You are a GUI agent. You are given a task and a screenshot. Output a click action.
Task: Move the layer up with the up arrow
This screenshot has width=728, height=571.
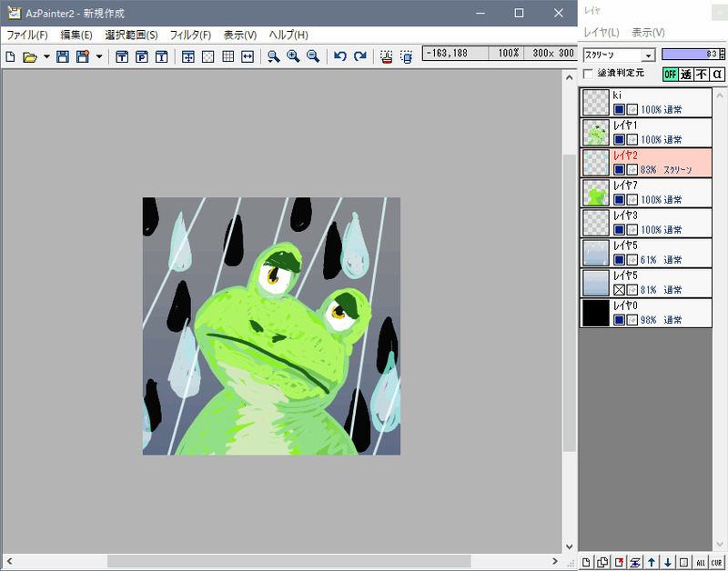pyautogui.click(x=652, y=562)
